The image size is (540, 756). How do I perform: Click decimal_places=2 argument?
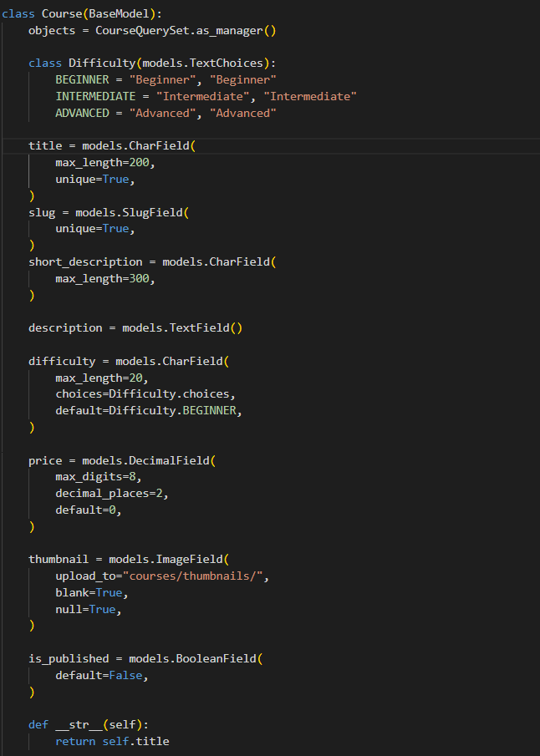pyautogui.click(x=109, y=493)
